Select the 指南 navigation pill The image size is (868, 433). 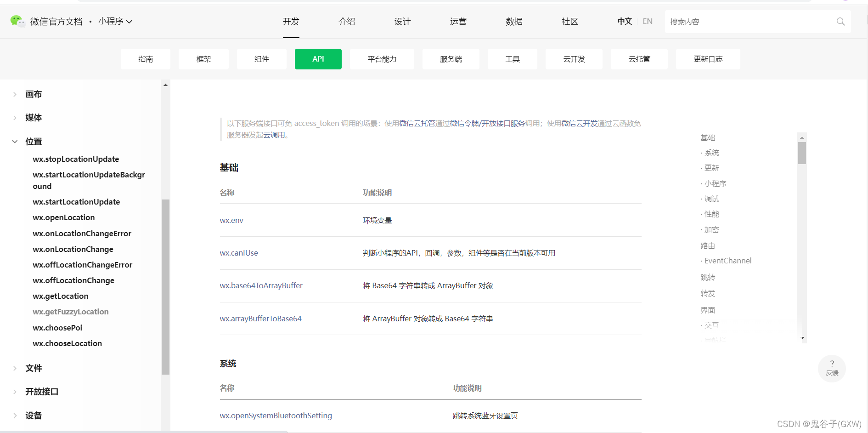pos(145,59)
